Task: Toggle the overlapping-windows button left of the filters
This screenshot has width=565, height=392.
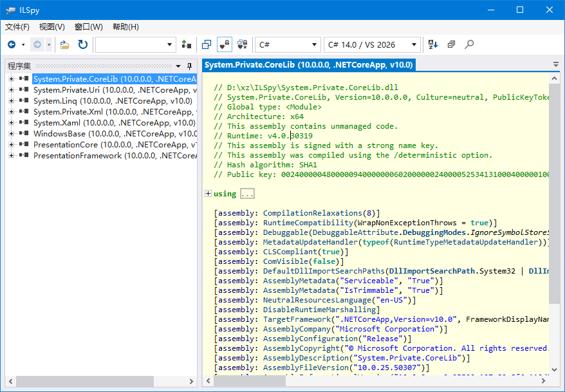Action: coord(207,45)
